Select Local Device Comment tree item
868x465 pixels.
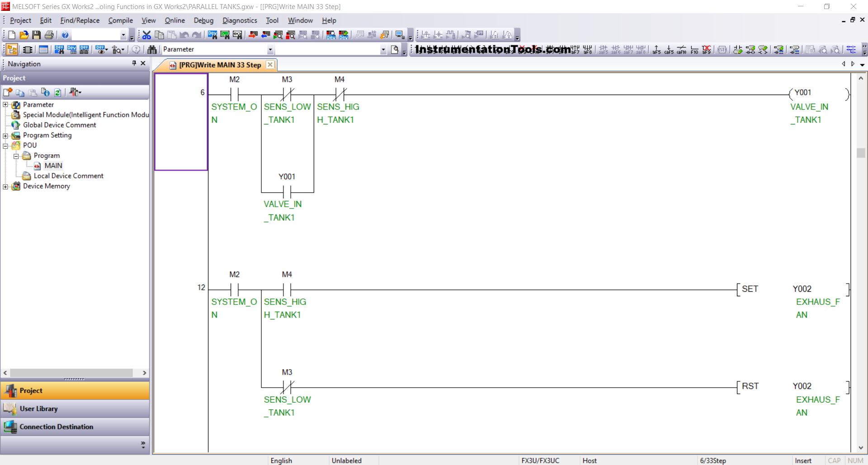point(68,176)
